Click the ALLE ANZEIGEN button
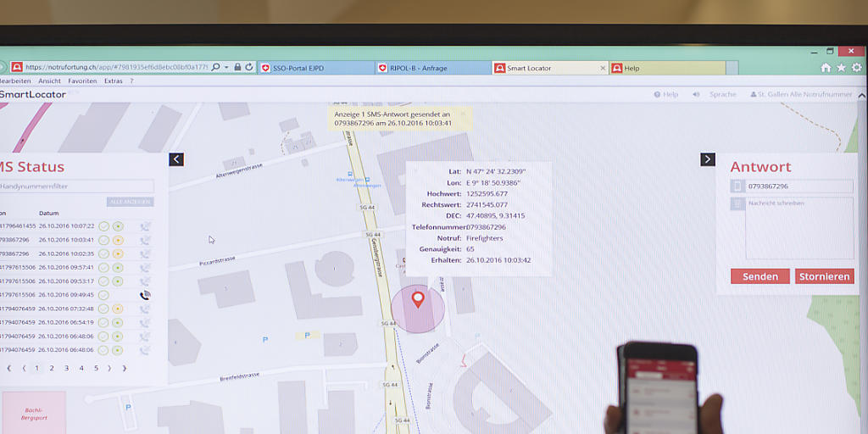 pos(130,202)
